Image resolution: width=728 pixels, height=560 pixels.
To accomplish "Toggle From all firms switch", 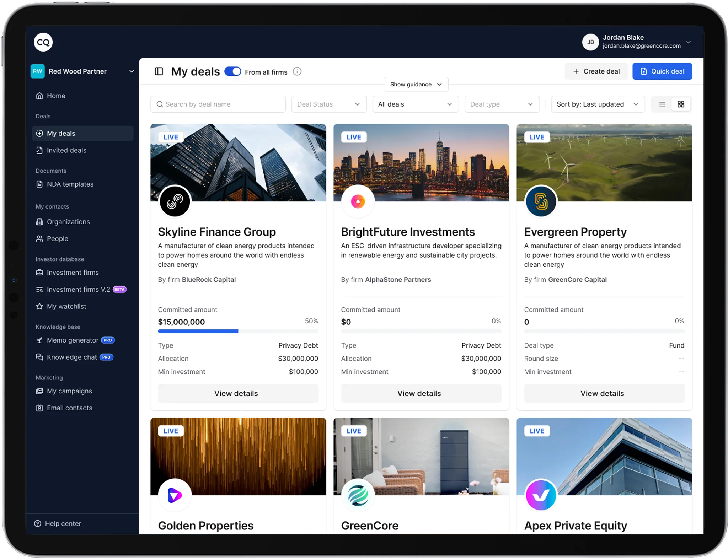I will [x=233, y=71].
